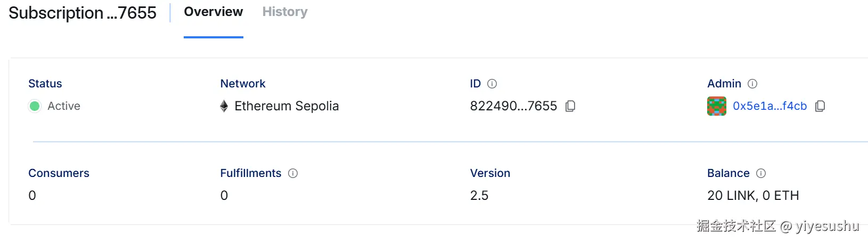Viewport: 868px width, 242px height.
Task: Click the Fulfillments count value
Action: [224, 196]
